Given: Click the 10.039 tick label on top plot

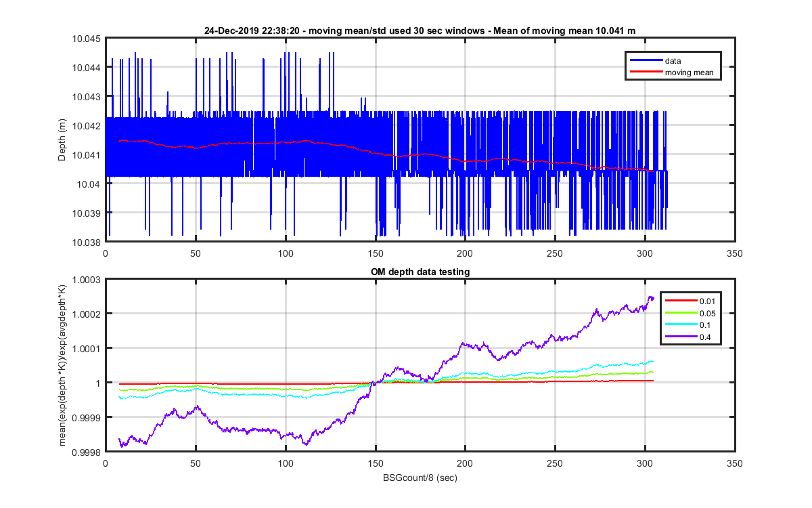Looking at the screenshot, I should [x=86, y=213].
